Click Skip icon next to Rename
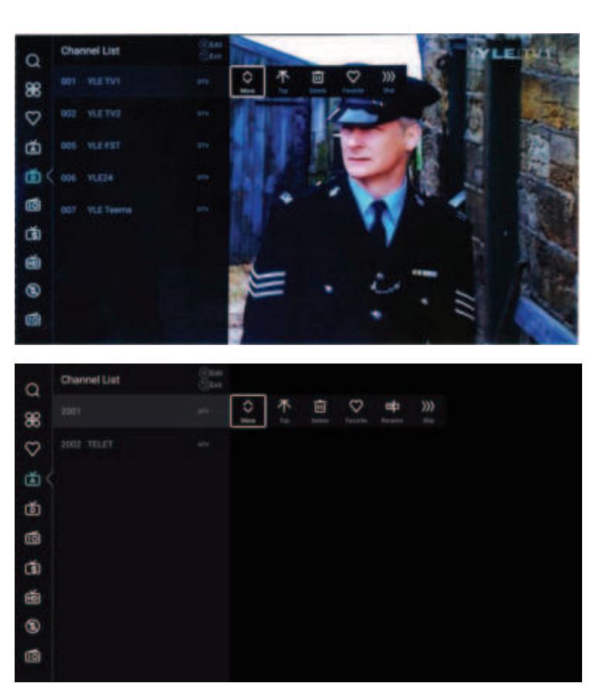Image resolution: width=606 pixels, height=700 pixels. tap(428, 411)
